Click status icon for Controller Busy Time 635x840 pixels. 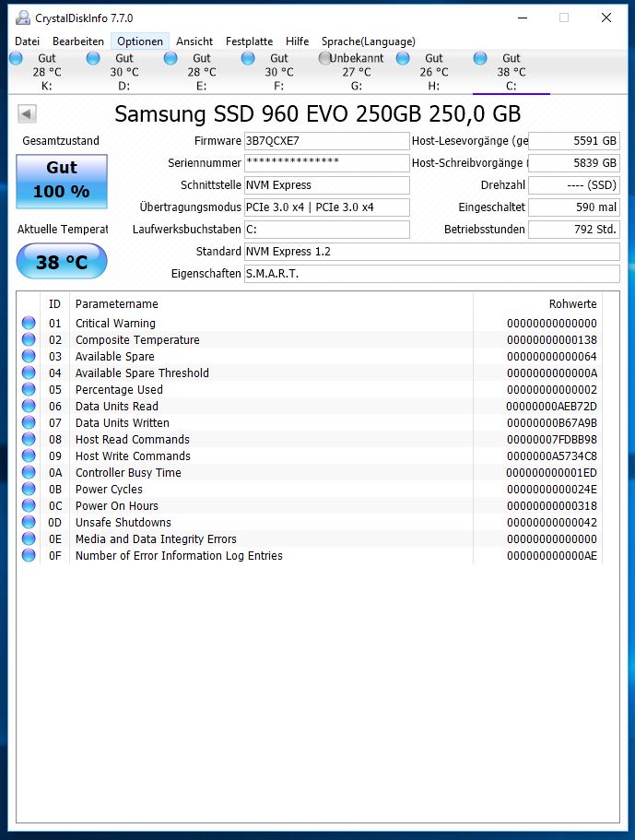[29, 472]
